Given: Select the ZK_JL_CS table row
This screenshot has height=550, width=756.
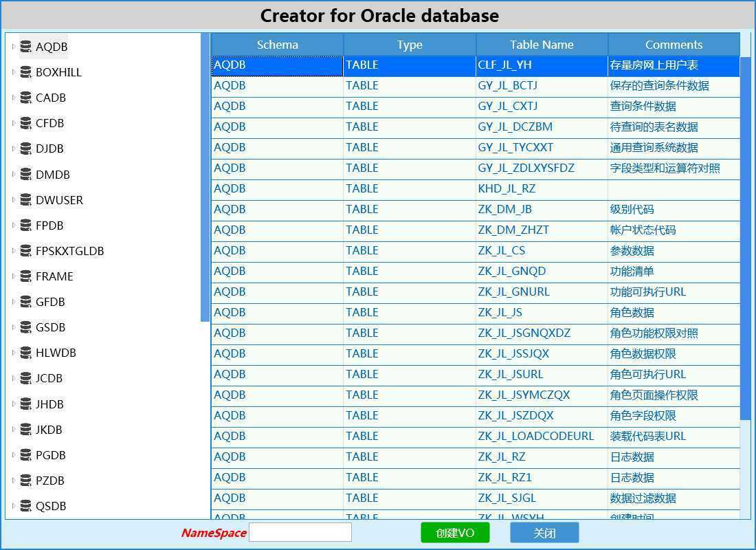Looking at the screenshot, I should pos(476,251).
